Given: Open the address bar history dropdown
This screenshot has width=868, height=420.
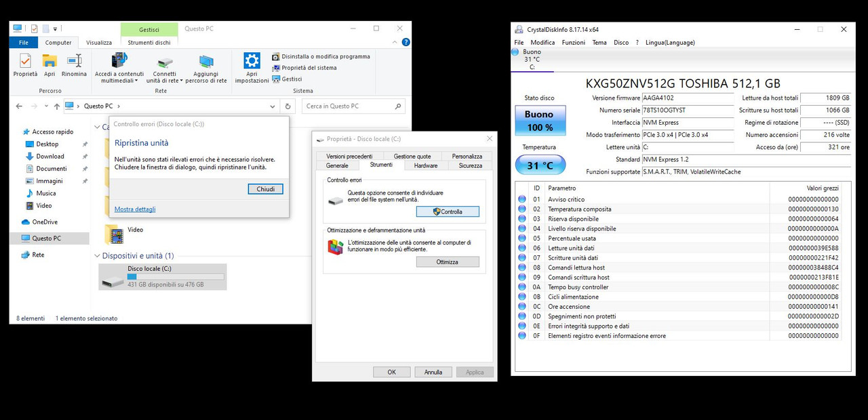Looking at the screenshot, I should 273,106.
